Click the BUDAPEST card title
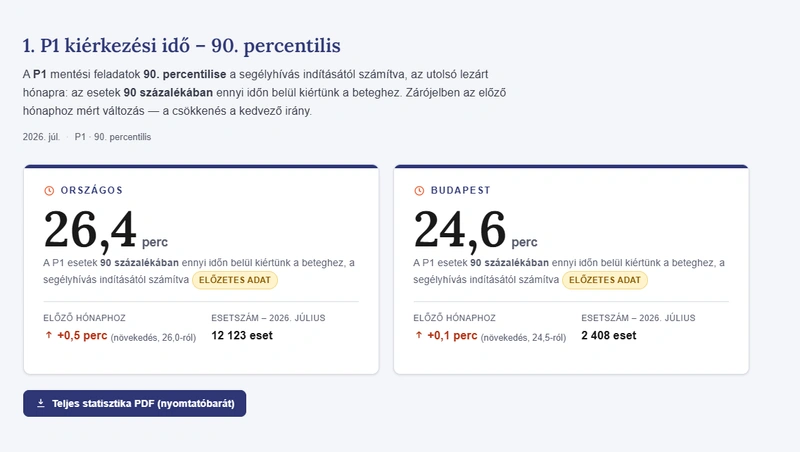This screenshot has width=800, height=452. click(x=461, y=190)
